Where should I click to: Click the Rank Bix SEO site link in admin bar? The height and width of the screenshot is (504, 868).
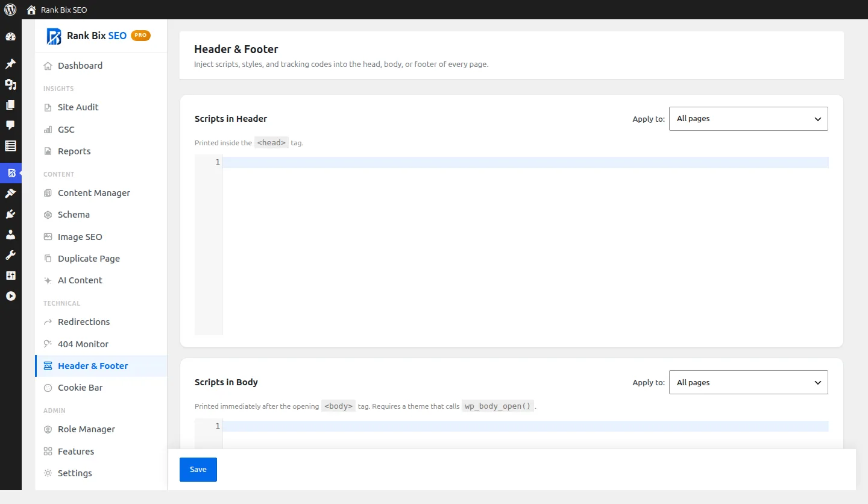[x=64, y=10]
